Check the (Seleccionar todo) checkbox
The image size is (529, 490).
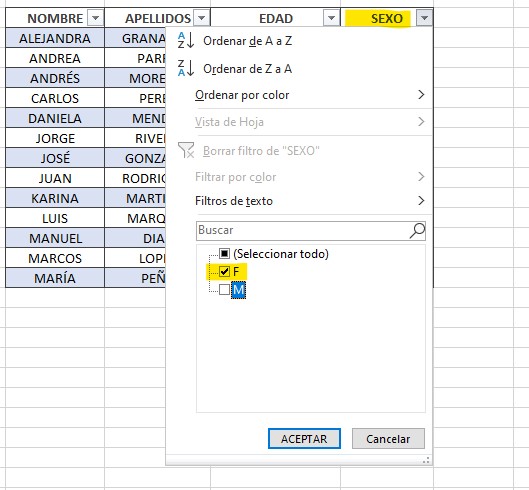tap(224, 253)
